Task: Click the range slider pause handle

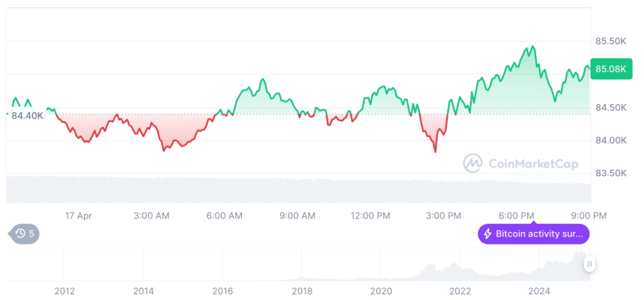Action: 590,263
